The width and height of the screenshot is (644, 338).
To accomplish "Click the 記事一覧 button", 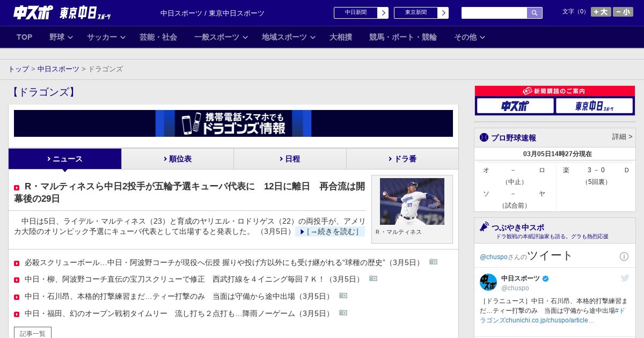I will [x=33, y=333].
